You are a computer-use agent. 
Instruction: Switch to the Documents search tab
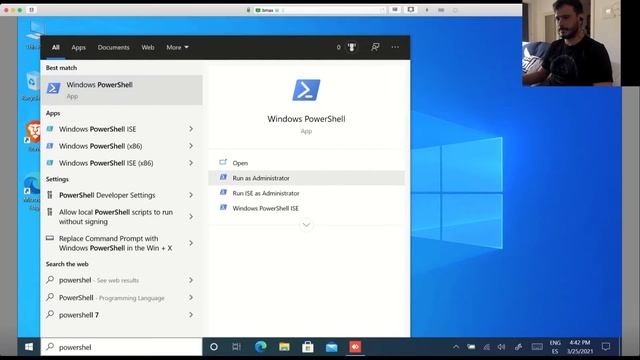click(x=113, y=47)
